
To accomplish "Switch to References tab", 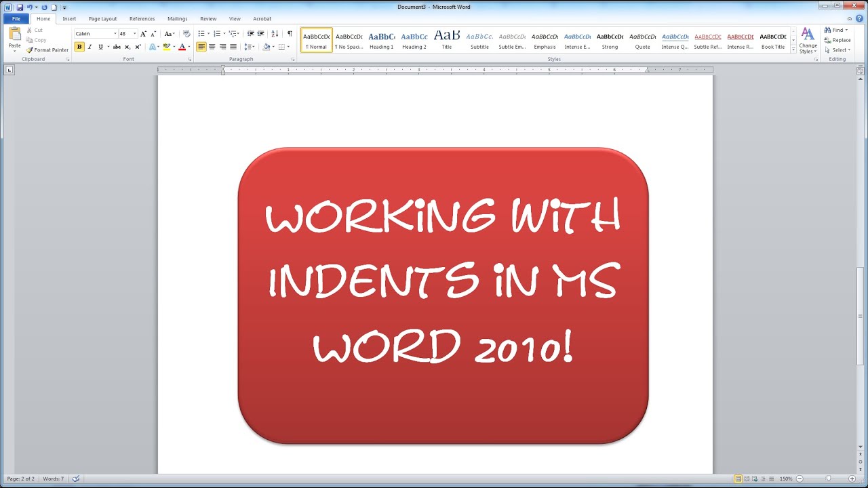I will (142, 19).
